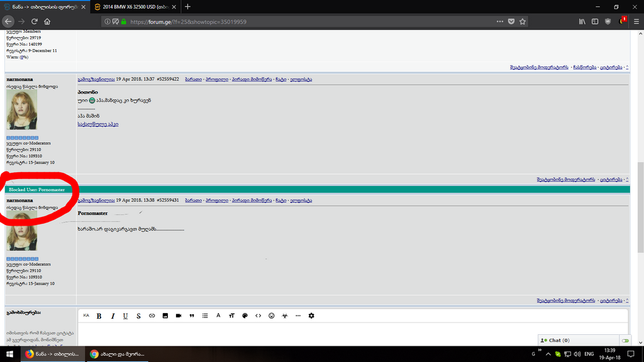
Task: Go to browser home page
Action: pos(47,21)
